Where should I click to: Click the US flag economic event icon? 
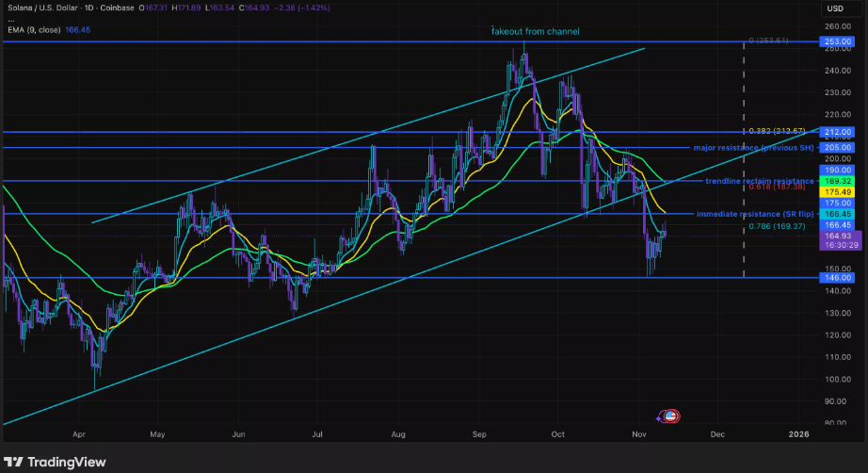click(x=669, y=416)
